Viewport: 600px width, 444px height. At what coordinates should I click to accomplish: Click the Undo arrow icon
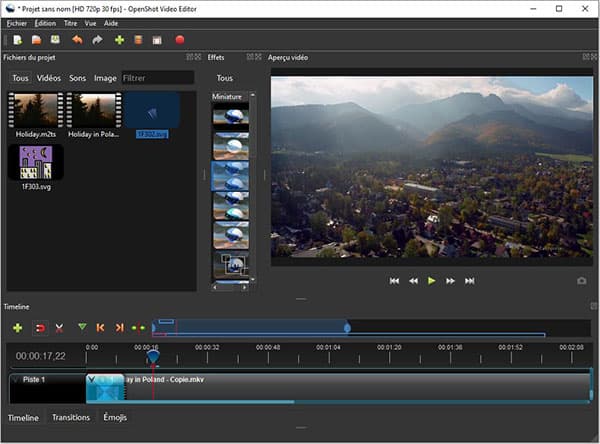point(76,40)
